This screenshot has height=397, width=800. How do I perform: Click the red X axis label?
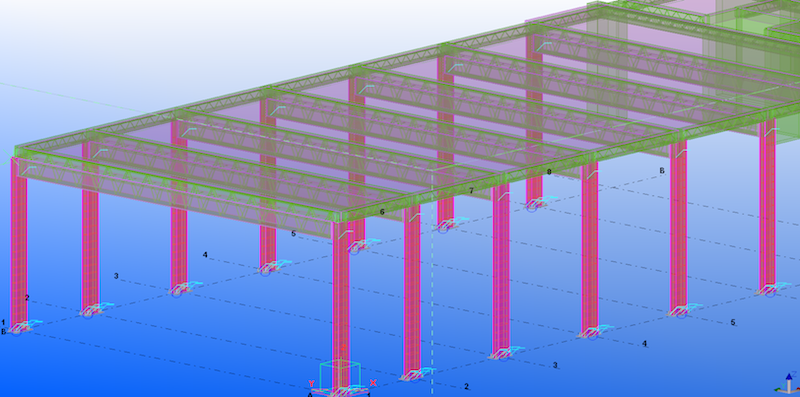point(373,383)
